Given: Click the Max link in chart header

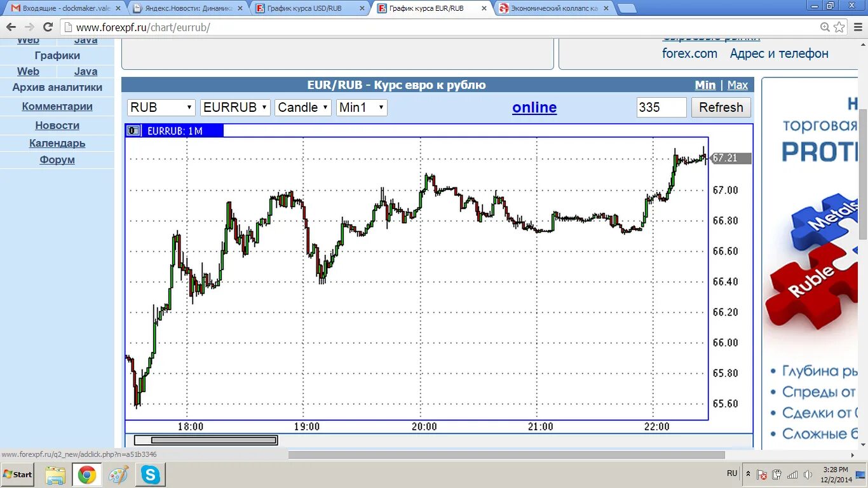Looking at the screenshot, I should pyautogui.click(x=738, y=85).
